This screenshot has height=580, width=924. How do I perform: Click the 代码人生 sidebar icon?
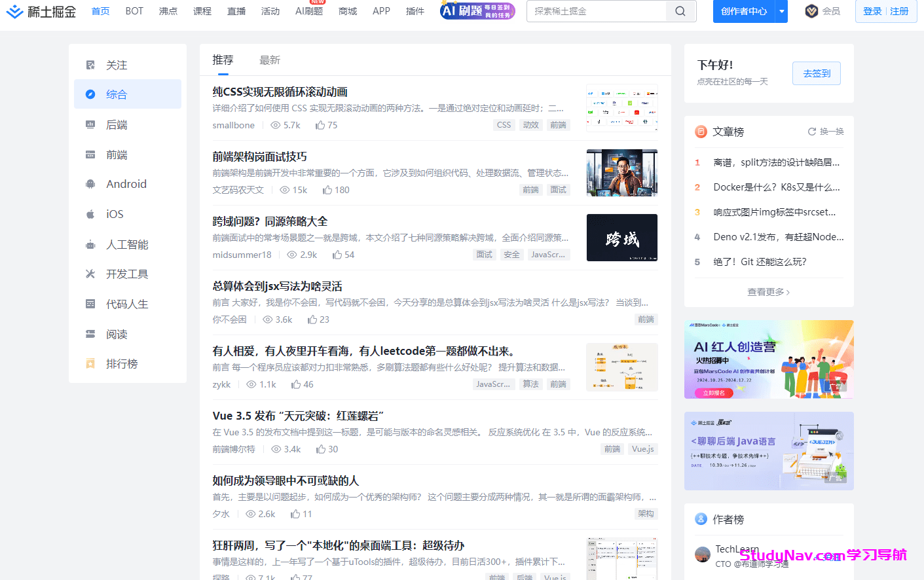coord(90,304)
